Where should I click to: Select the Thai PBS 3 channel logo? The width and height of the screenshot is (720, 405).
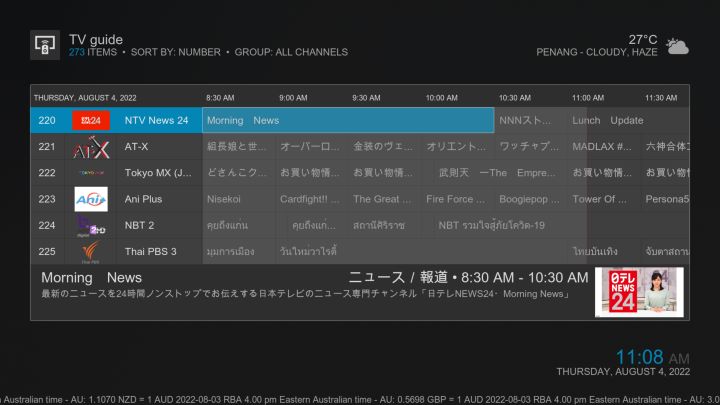pyautogui.click(x=91, y=251)
